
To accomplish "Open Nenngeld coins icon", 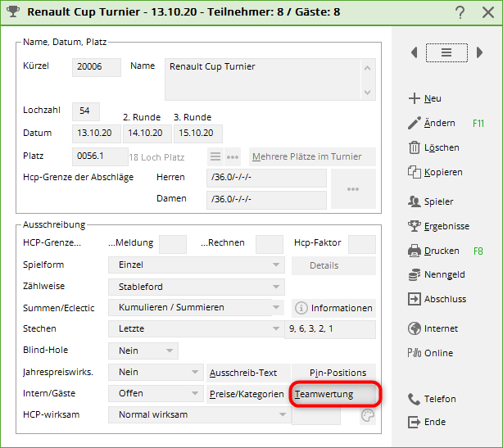I will [x=414, y=275].
